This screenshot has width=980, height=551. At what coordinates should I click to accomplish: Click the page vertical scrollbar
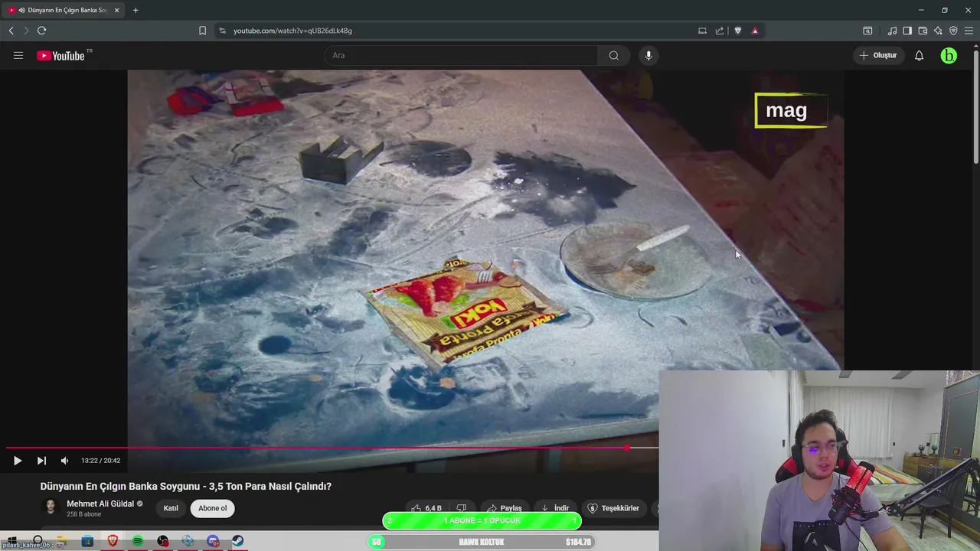pos(975,107)
